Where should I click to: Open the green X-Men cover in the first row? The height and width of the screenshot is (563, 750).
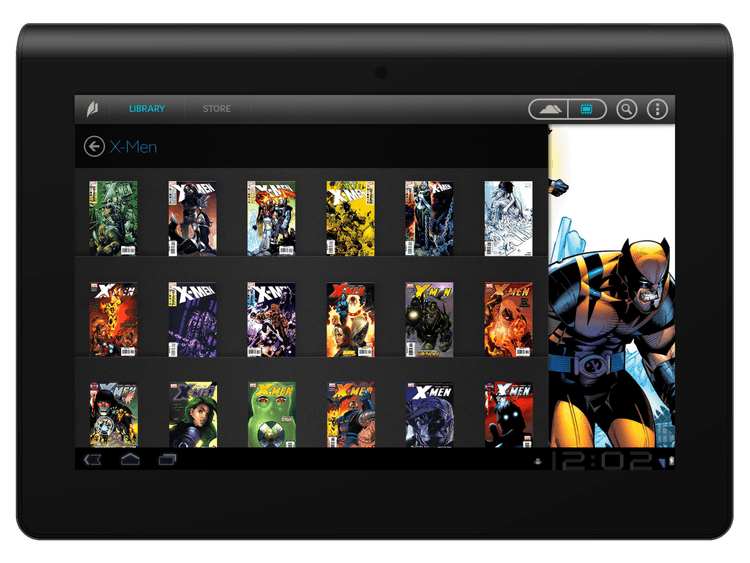pos(113,218)
